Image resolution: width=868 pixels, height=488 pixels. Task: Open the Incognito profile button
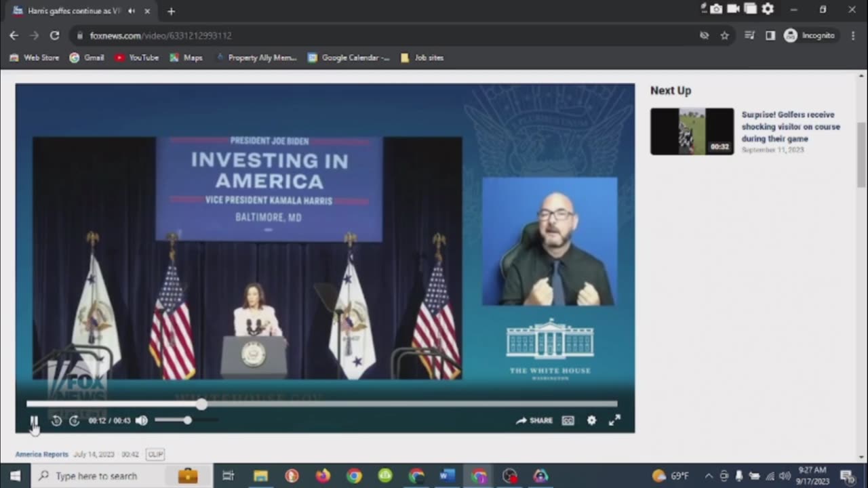[x=810, y=35]
